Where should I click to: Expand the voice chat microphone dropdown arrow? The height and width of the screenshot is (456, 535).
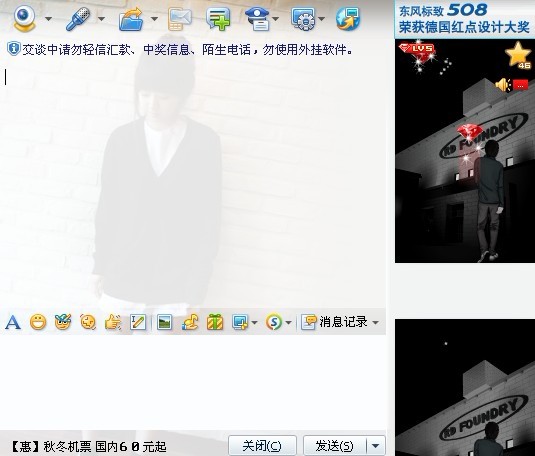[101, 19]
